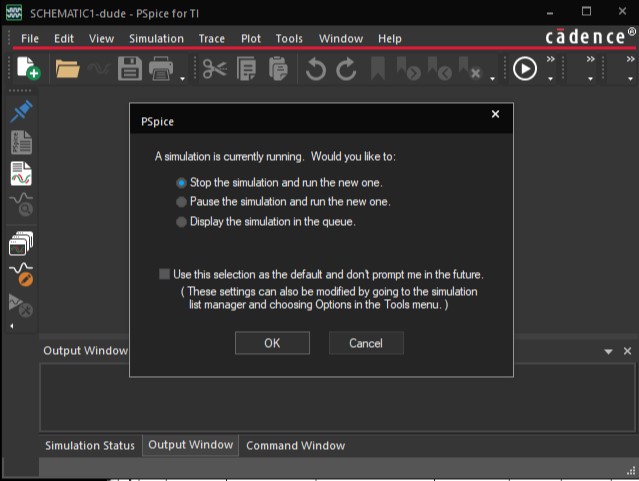Redo the last action

[346, 69]
